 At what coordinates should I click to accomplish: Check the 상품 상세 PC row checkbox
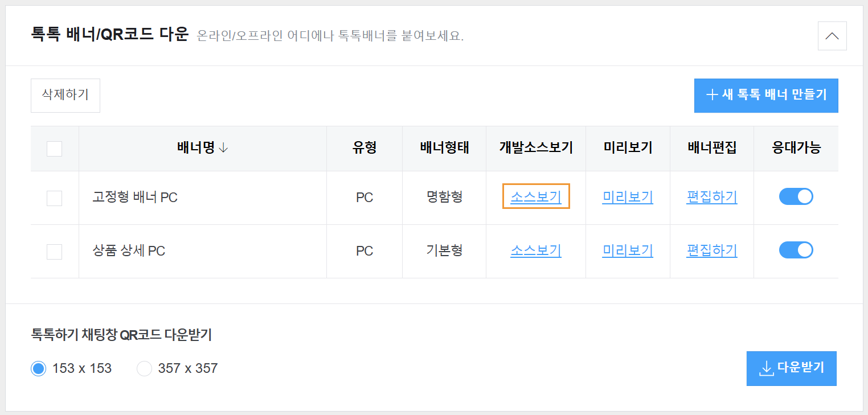pyautogui.click(x=54, y=252)
